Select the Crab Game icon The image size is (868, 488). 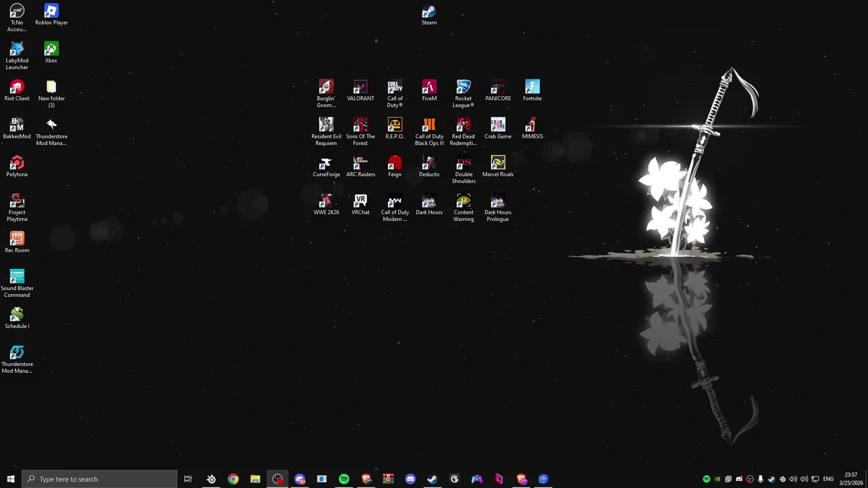(498, 129)
